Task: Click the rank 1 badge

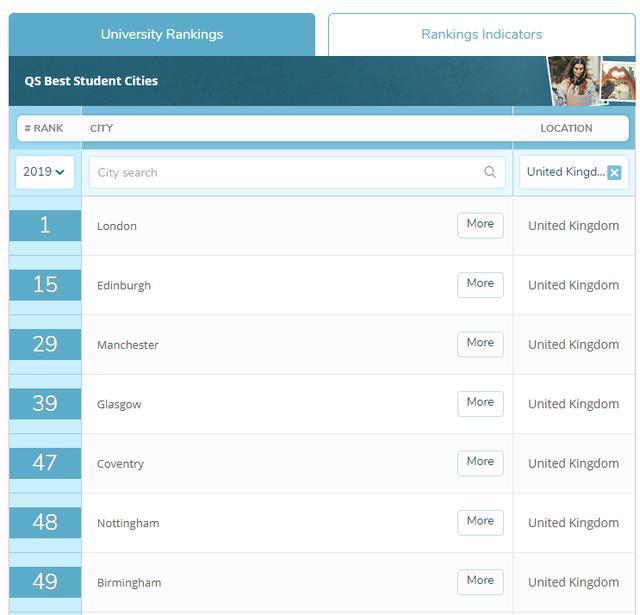Action: [45, 225]
